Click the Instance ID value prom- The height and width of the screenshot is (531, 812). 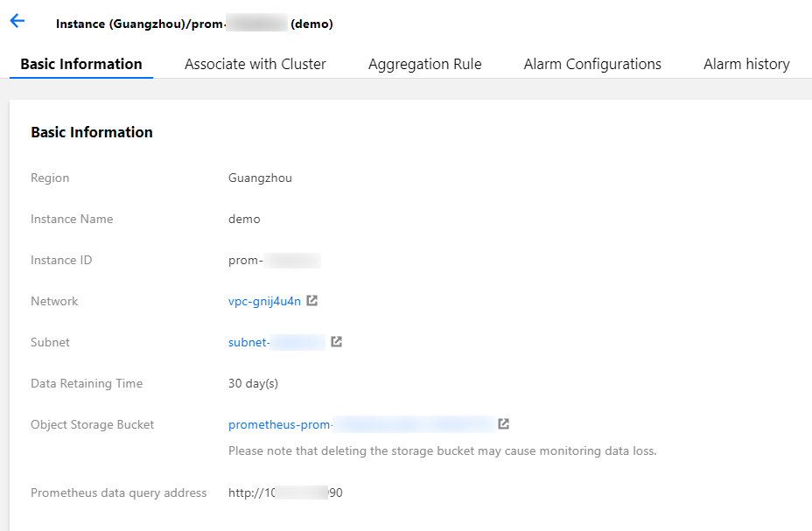pos(274,260)
